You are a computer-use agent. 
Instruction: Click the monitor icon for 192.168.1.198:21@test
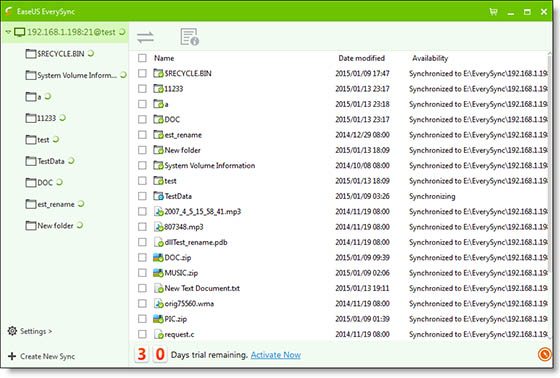(20, 32)
